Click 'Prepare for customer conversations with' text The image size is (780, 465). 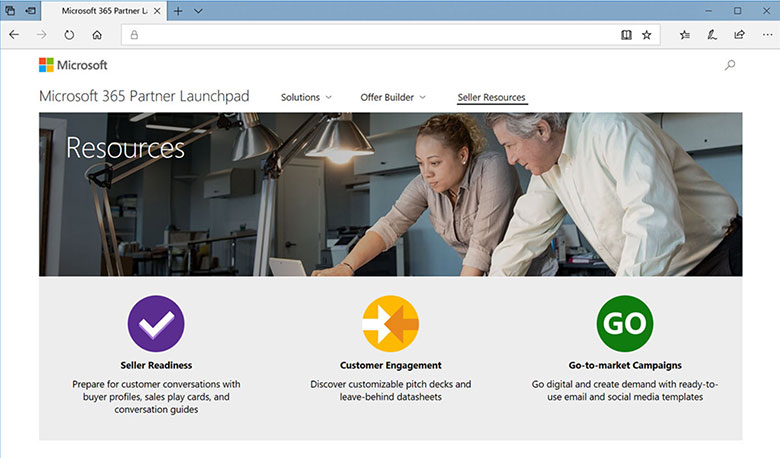(156, 384)
